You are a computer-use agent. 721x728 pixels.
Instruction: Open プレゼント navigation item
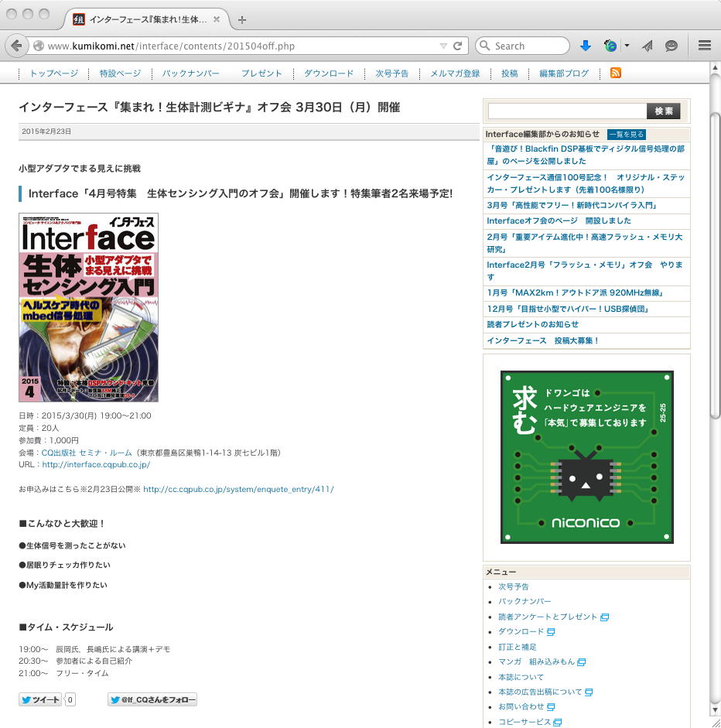point(261,73)
